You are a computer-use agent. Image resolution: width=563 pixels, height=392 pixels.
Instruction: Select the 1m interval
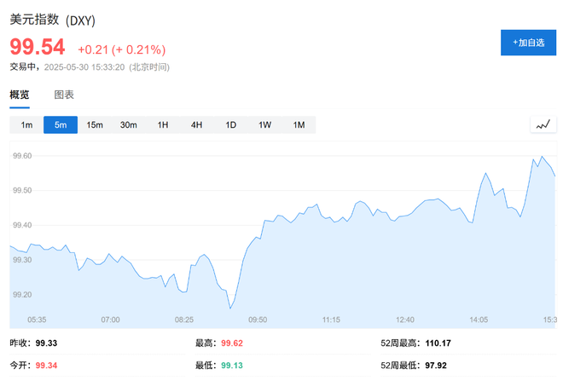click(26, 124)
